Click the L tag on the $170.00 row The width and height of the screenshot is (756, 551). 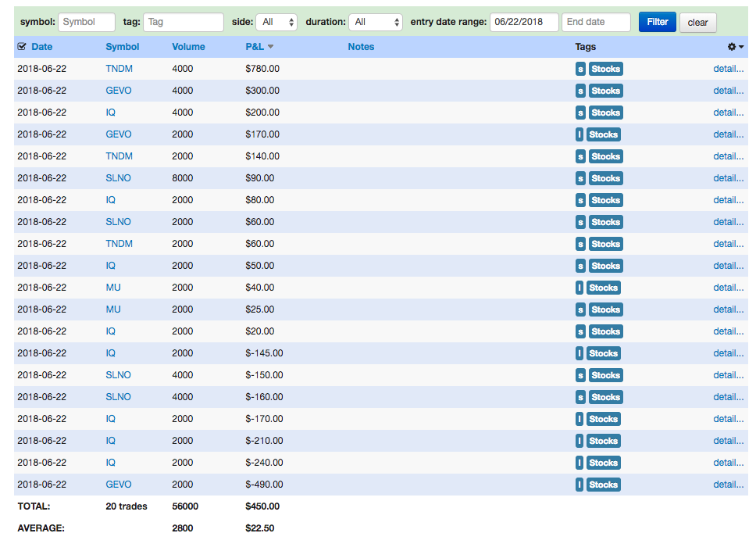pos(579,134)
